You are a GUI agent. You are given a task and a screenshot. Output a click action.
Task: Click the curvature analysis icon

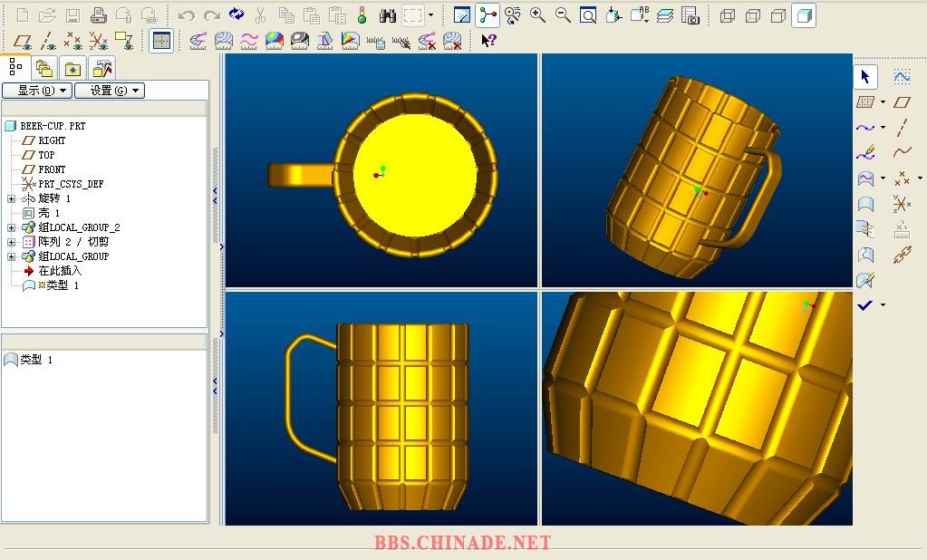coord(198,40)
